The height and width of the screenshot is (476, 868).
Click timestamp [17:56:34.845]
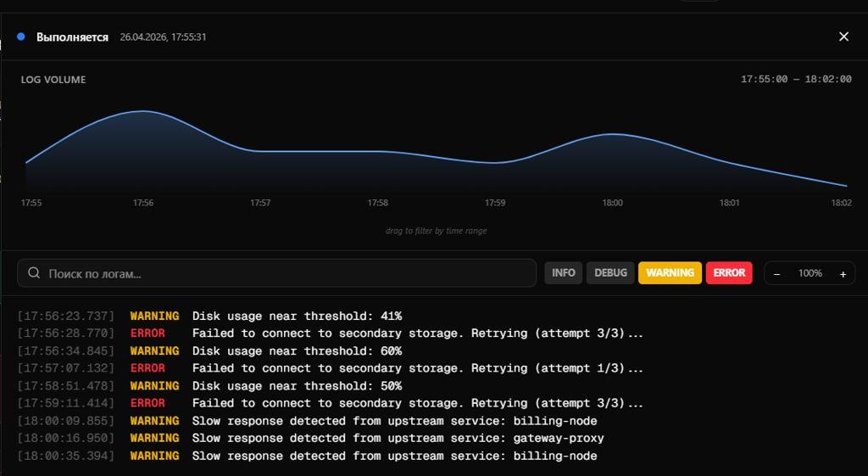click(x=66, y=350)
